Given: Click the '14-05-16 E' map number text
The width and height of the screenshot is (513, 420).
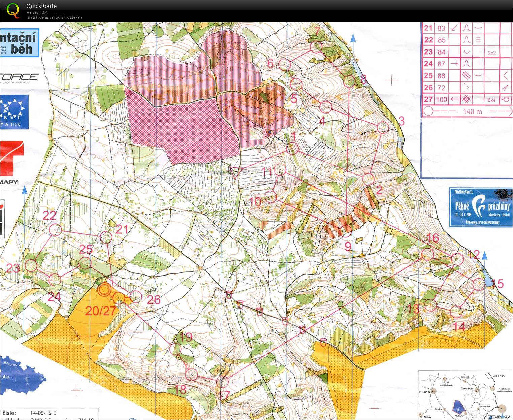Looking at the screenshot, I should pos(43,413).
